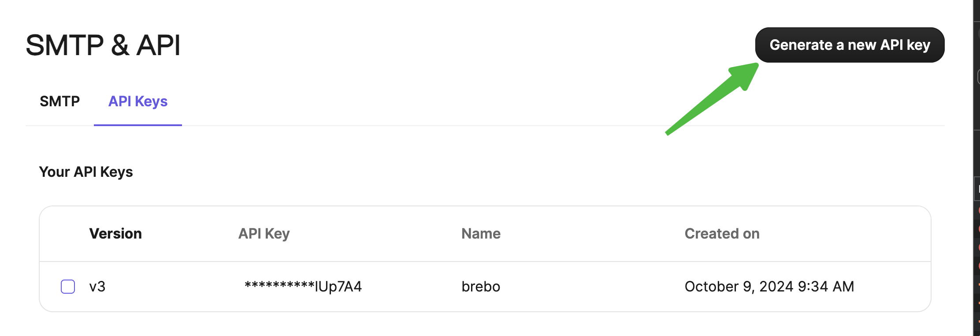The image size is (980, 336).
Task: Click the Name column header
Action: 481,234
